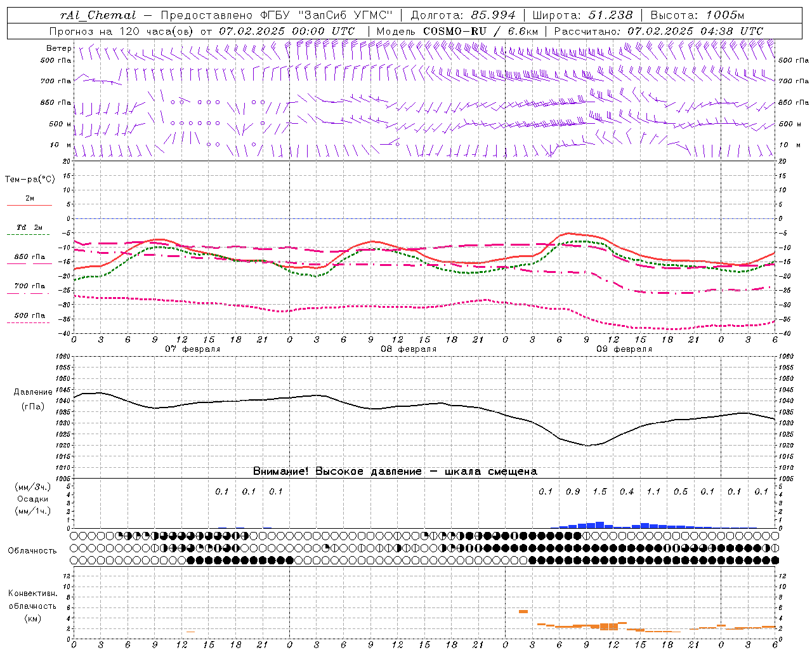The height and width of the screenshot is (650, 812).
Task: Click the 0.9 three-hour precipitation value
Action: click(x=573, y=491)
